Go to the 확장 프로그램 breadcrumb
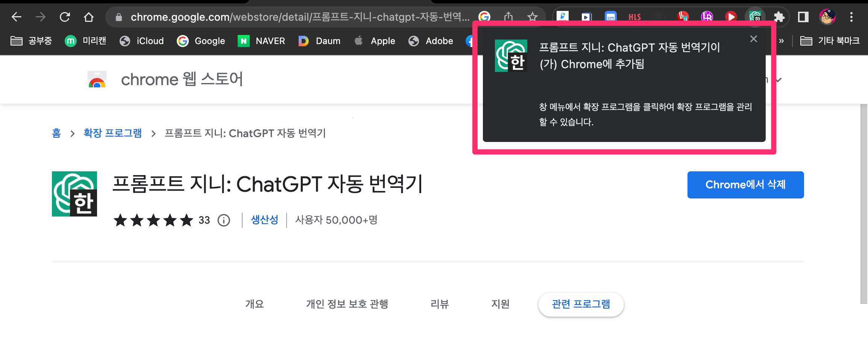Image resolution: width=868 pixels, height=337 pixels. pyautogui.click(x=112, y=133)
